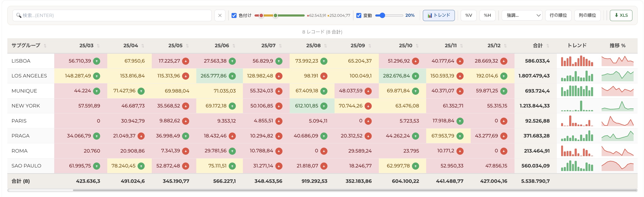Image resolution: width=644 pixels, height=197 pixels.
Task: Sort by the 25/07 column sort icon
Action: (x=280, y=46)
